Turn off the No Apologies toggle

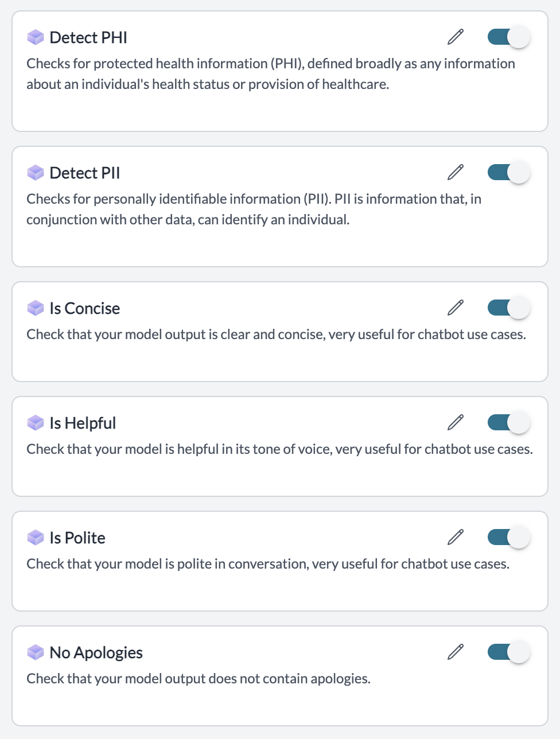pyautogui.click(x=509, y=652)
